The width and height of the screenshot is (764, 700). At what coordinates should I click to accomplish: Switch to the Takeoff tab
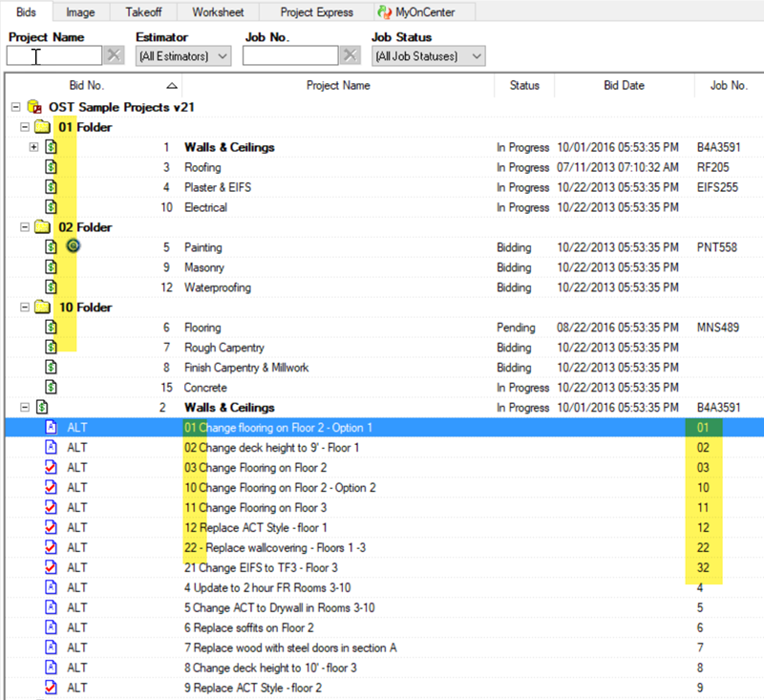(143, 11)
